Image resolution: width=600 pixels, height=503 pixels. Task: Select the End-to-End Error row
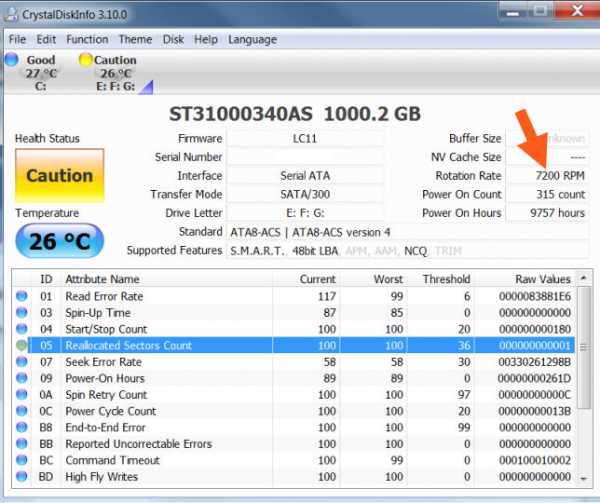pyautogui.click(x=293, y=427)
